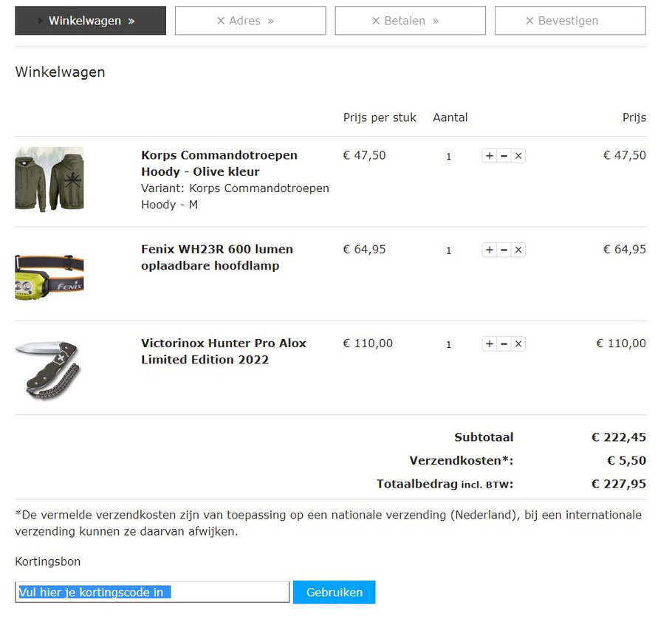
Task: Remove Korps Commandotroepen Hoody from cart
Action: tap(518, 156)
